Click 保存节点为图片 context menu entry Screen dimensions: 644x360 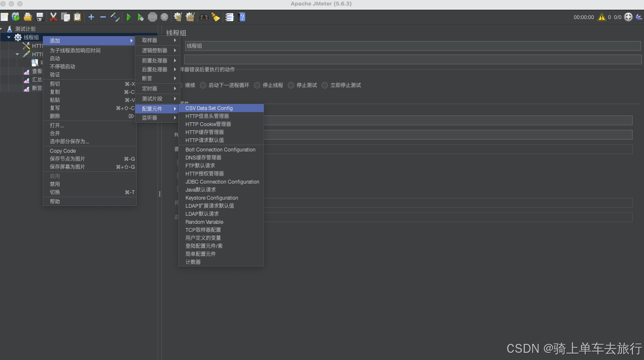coord(90,159)
